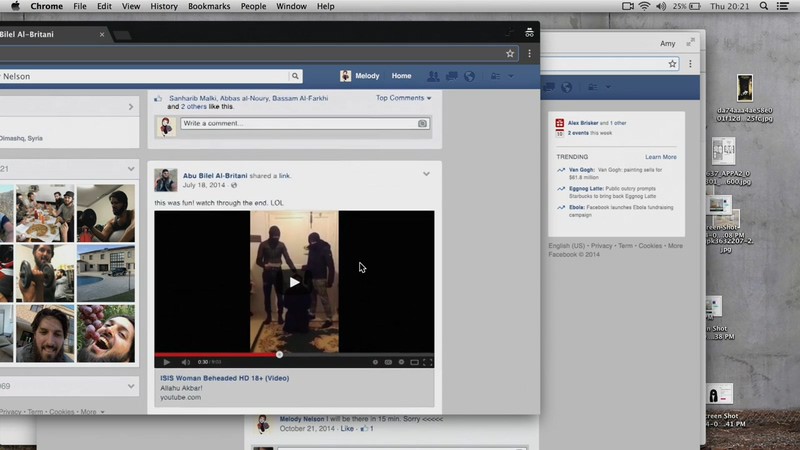Screen dimensions: 800x450
Task: Collapse the photos section chevron in left sidebar
Action: pos(131,169)
